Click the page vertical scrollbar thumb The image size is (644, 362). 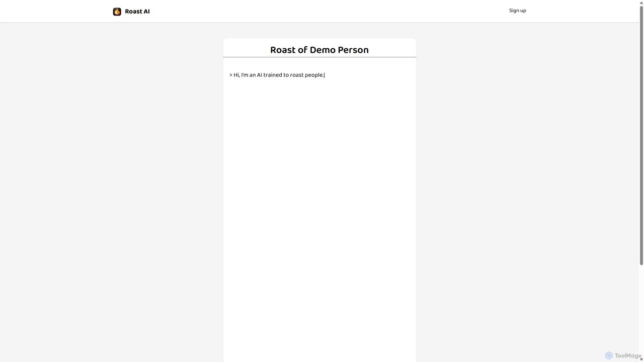tap(641, 135)
